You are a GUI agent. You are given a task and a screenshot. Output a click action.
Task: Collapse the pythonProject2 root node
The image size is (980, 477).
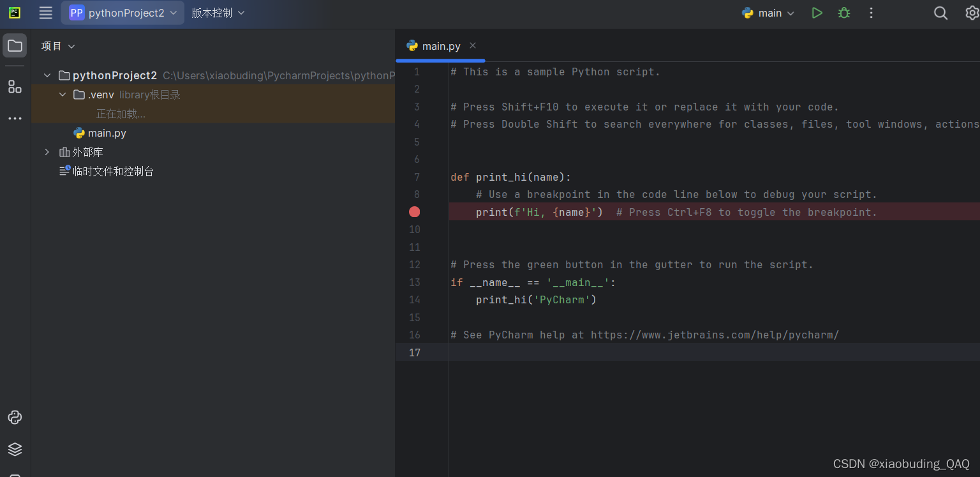[x=47, y=75]
